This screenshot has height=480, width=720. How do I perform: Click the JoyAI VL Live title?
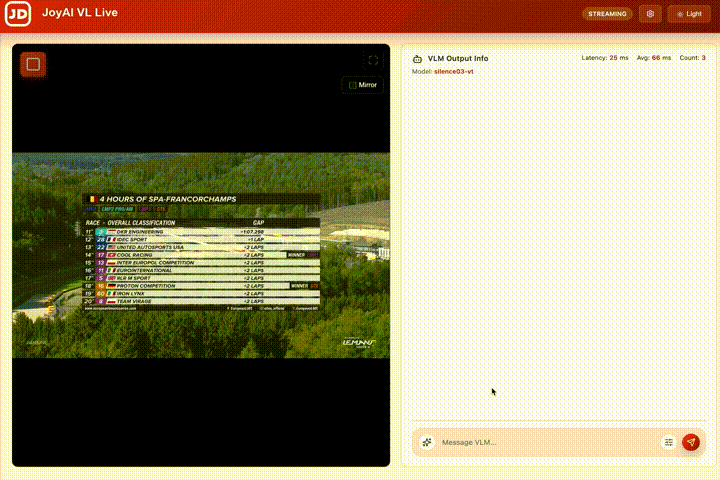point(80,13)
